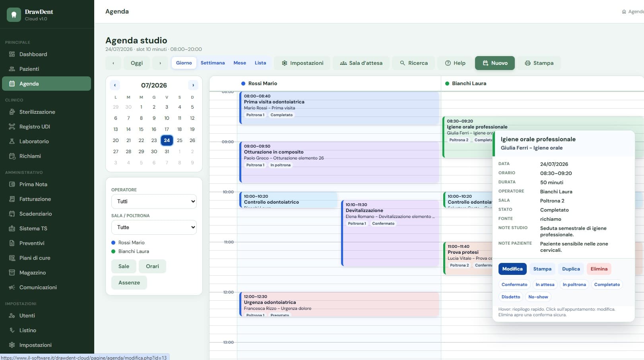This screenshot has width=644, height=360.
Task: Duplicate the appointment with Duplica
Action: pyautogui.click(x=571, y=269)
